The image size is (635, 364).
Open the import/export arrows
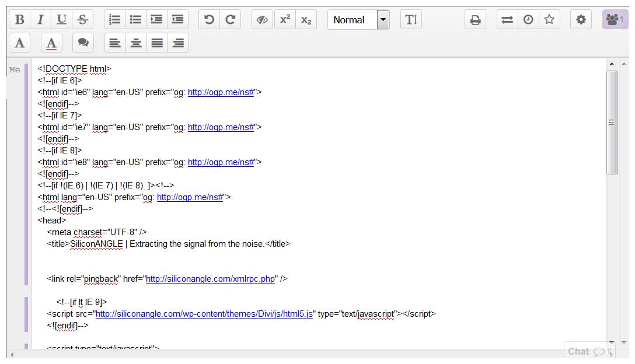[x=507, y=19]
